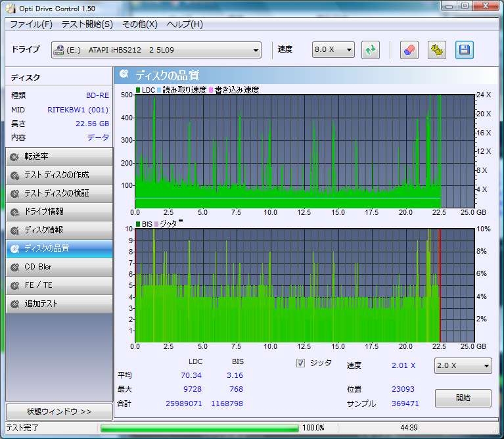Open 追加テスト sidebar item
Image resolution: width=504 pixels, height=439 pixels.
(x=58, y=304)
